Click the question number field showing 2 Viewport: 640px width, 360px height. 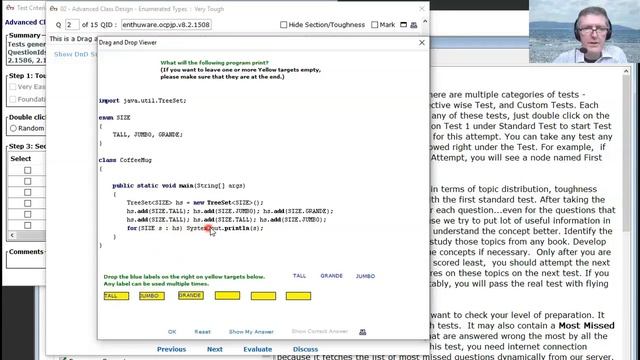coord(72,24)
